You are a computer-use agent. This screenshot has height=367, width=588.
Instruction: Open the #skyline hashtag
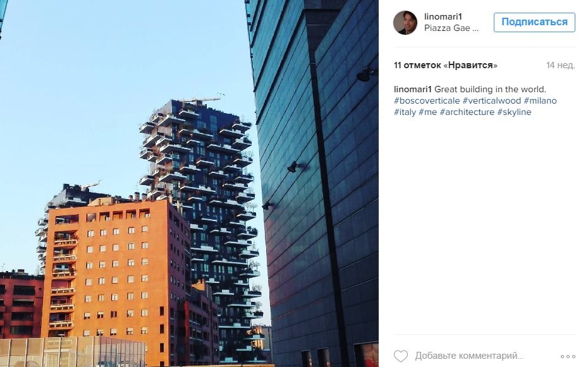[514, 112]
